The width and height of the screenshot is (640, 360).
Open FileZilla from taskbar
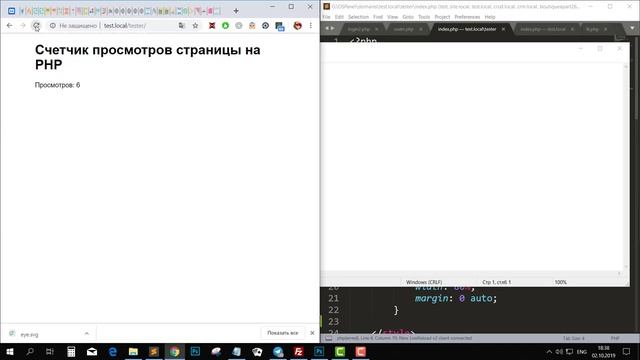(298, 351)
